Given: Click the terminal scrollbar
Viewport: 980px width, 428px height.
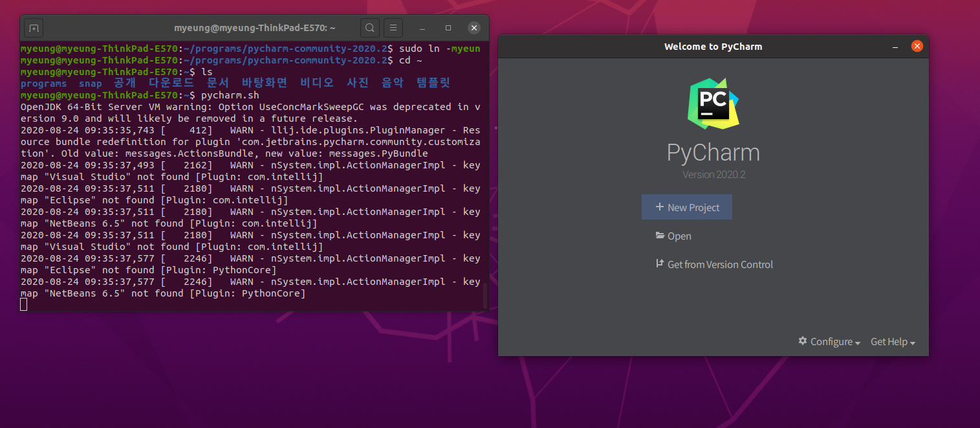Looking at the screenshot, I should point(485,296).
